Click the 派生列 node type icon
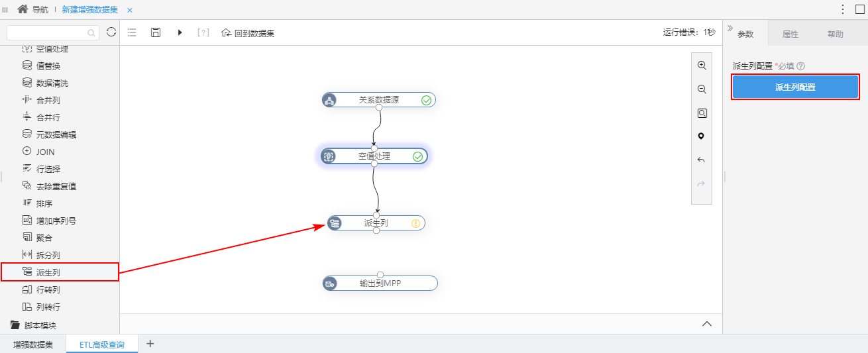 (x=335, y=223)
